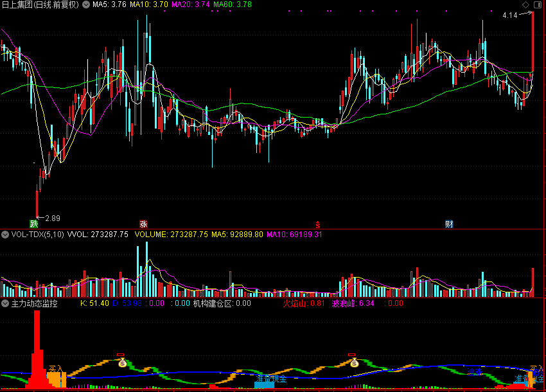Click the red S dollar marker
The width and height of the screenshot is (546, 392).
(x=317, y=225)
